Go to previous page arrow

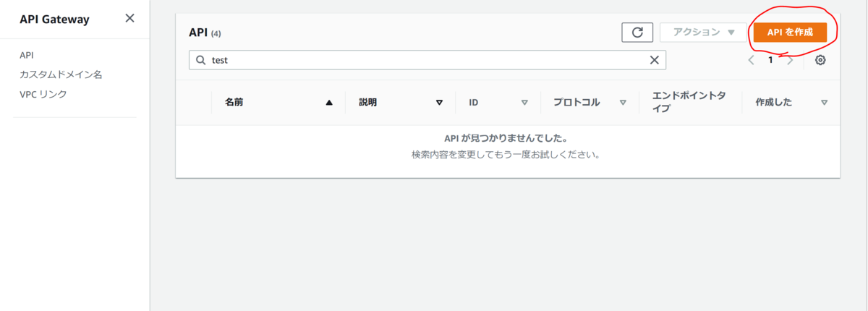tap(752, 60)
